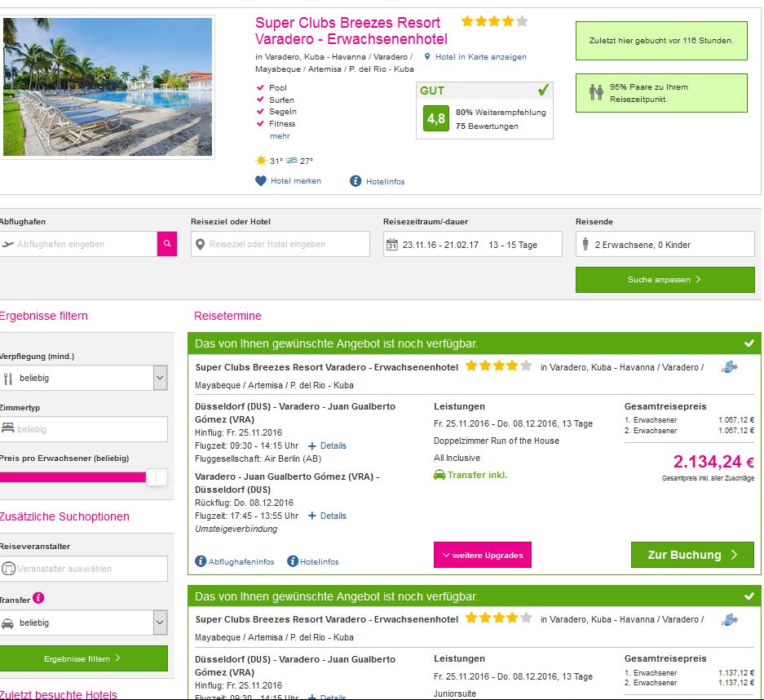Click the Super Clubs Breezes Resort title heading

pyautogui.click(x=351, y=30)
